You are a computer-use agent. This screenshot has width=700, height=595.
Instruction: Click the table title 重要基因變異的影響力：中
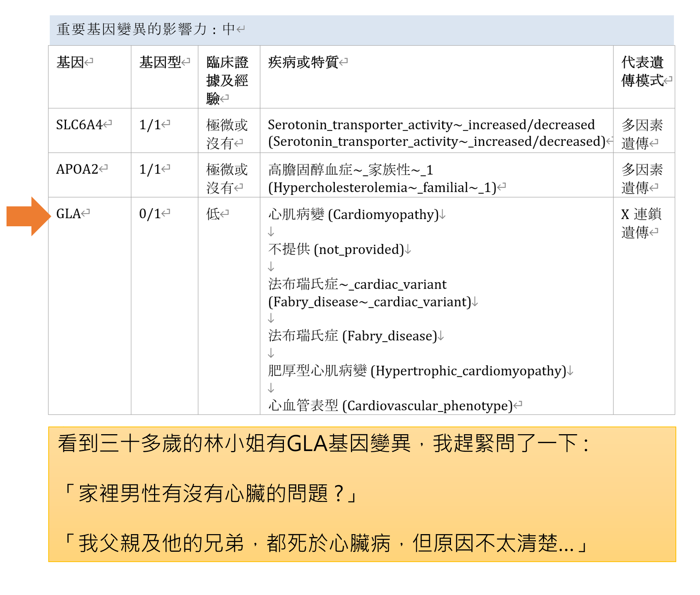[146, 29]
